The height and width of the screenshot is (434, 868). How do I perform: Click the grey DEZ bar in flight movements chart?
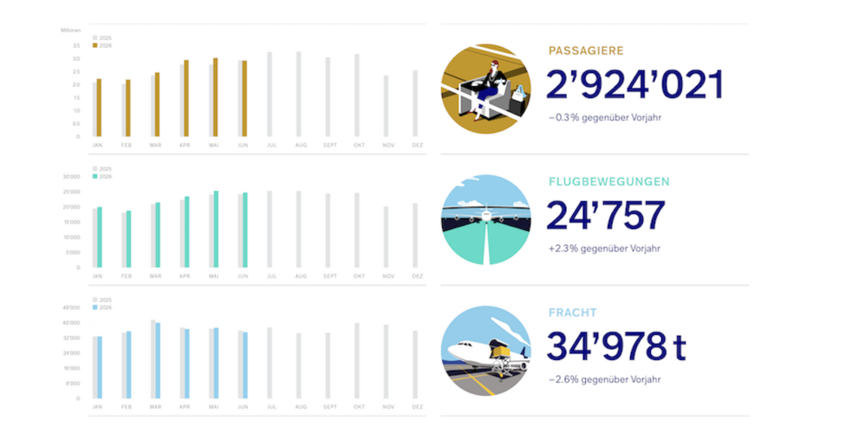(415, 235)
